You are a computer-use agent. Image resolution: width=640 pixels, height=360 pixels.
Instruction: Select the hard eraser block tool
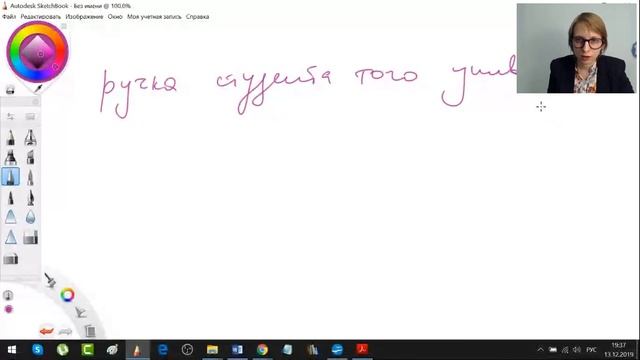[30, 237]
